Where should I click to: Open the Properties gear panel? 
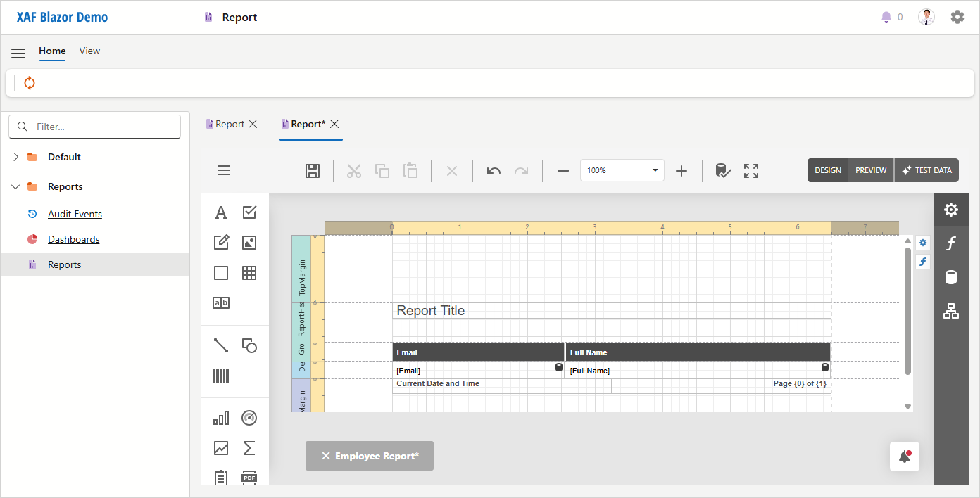(x=951, y=210)
